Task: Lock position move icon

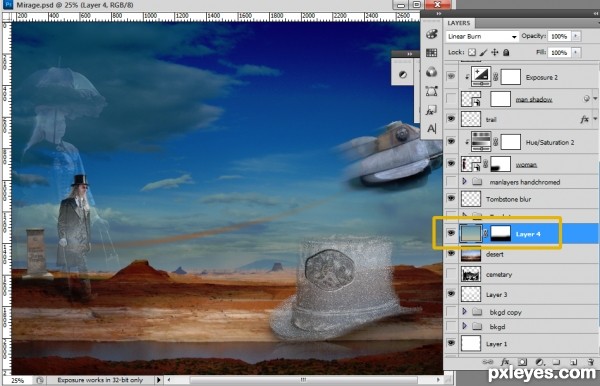Action: pyautogui.click(x=495, y=52)
